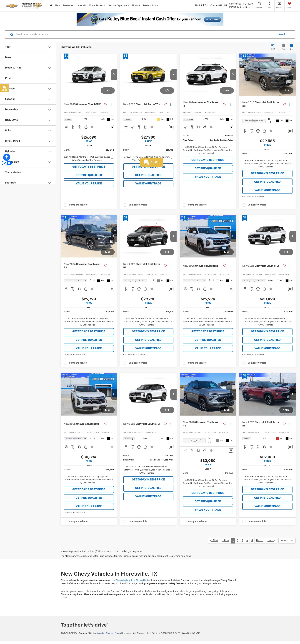Collapse Less details on $26,690 Trax

[x=89, y=146]
